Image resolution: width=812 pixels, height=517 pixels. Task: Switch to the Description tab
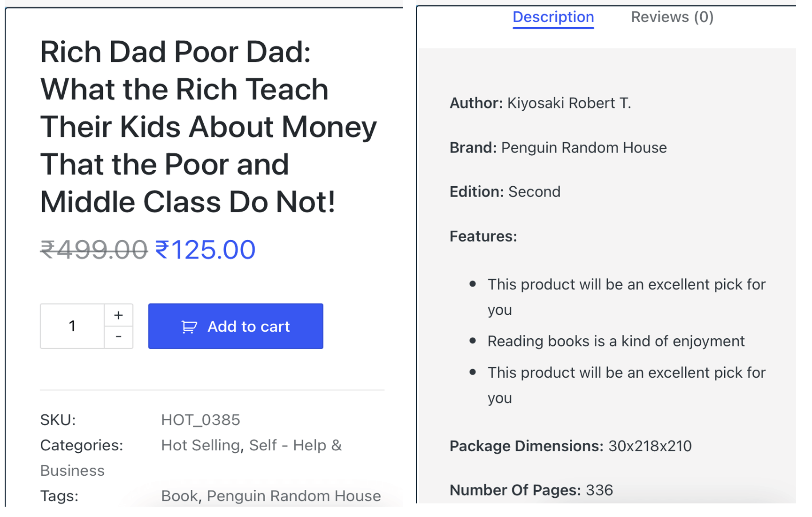(553, 17)
